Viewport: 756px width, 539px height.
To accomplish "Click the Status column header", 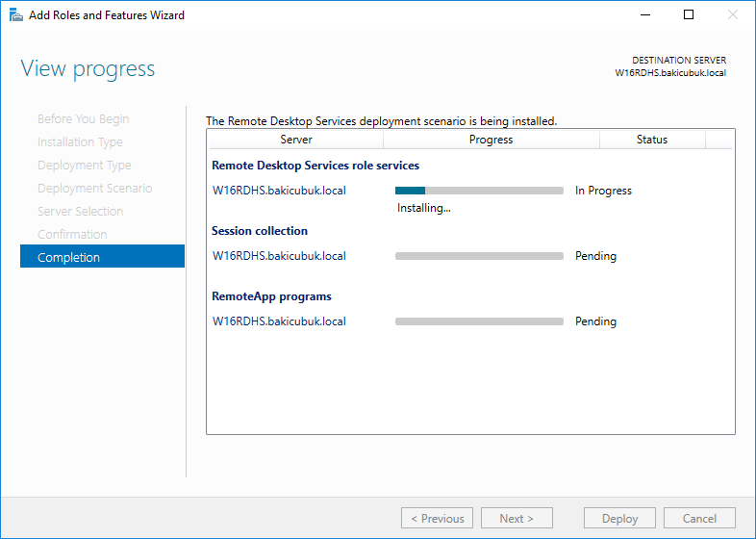I will click(x=652, y=140).
